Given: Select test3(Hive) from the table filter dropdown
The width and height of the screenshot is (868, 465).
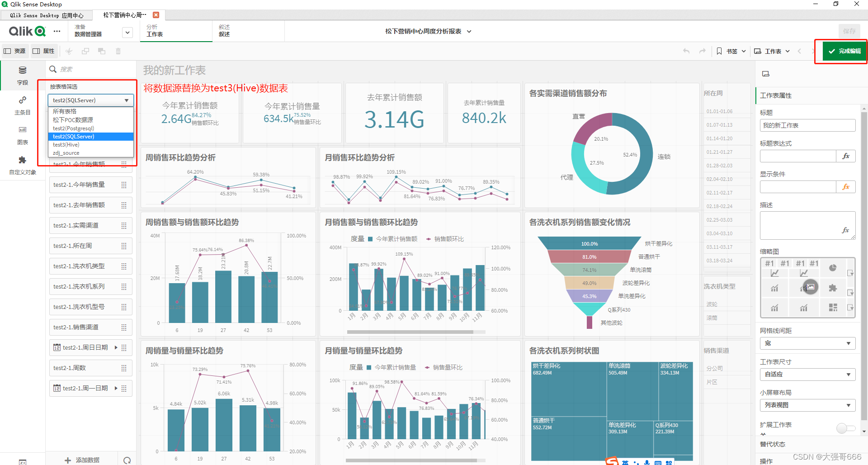Looking at the screenshot, I should [x=66, y=144].
